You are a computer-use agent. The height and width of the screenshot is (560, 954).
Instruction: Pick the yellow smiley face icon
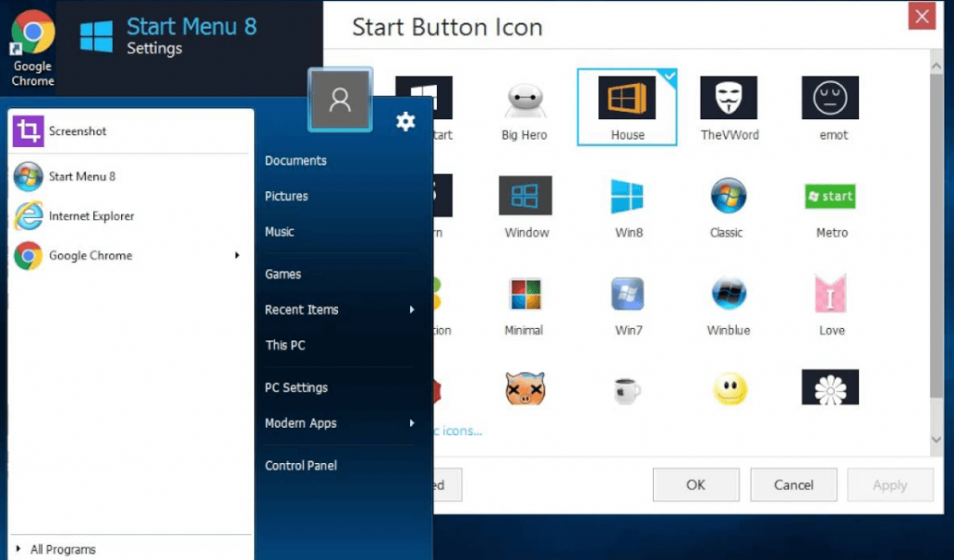coord(729,389)
